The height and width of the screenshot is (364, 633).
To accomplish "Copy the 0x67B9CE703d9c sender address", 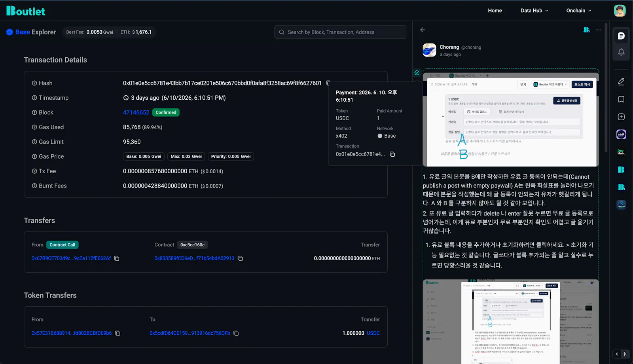I will point(117,258).
